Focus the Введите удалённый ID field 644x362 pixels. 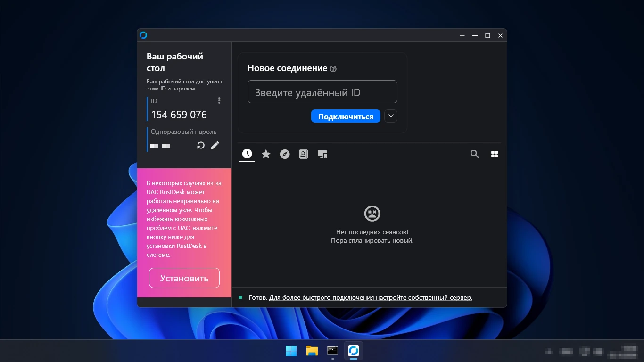click(x=322, y=92)
